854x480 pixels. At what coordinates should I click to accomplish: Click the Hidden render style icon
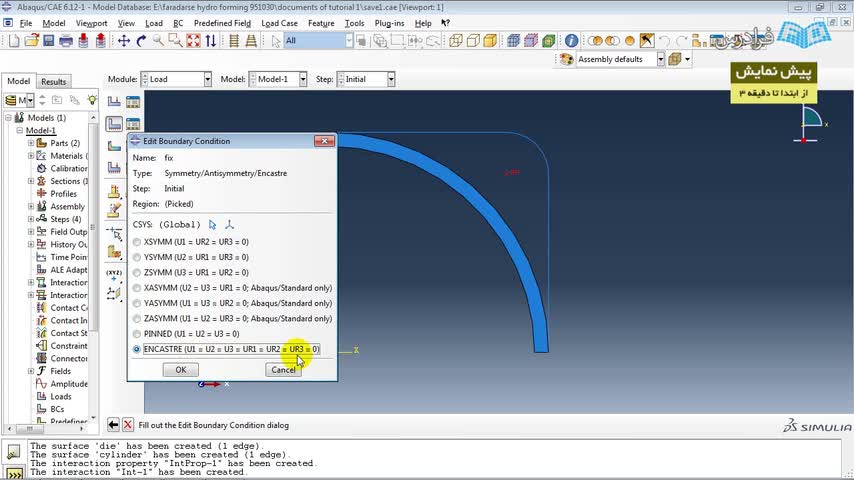473,41
